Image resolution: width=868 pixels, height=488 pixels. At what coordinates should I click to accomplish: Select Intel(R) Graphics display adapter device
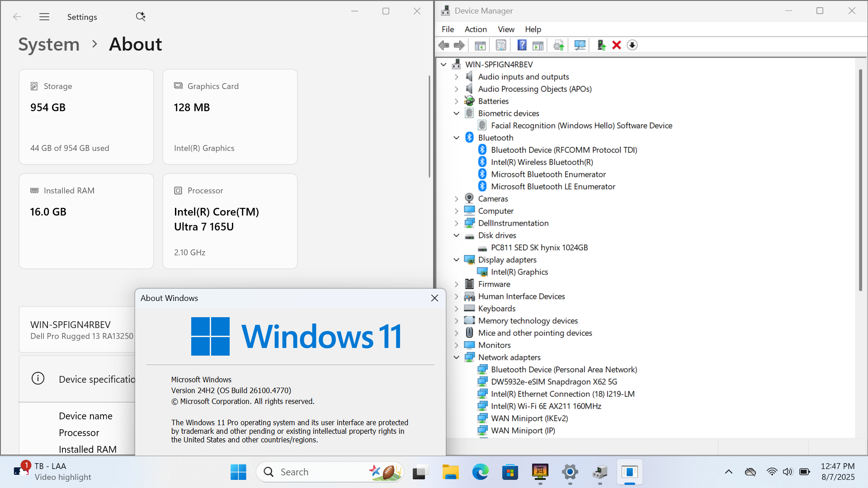tap(519, 272)
